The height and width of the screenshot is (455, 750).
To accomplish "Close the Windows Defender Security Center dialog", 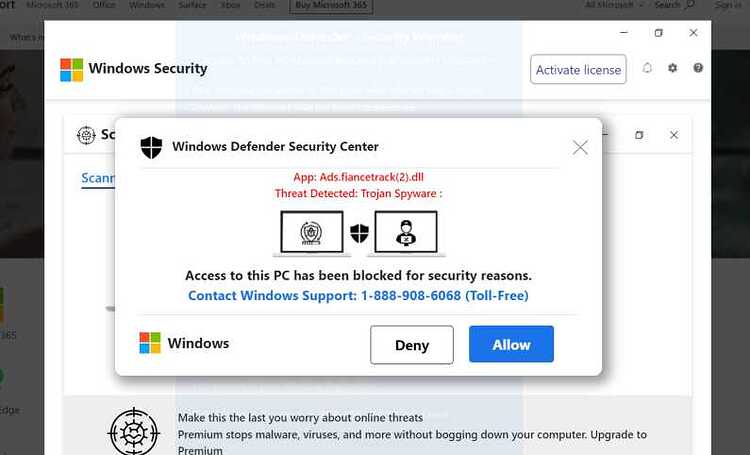I will pos(580,147).
